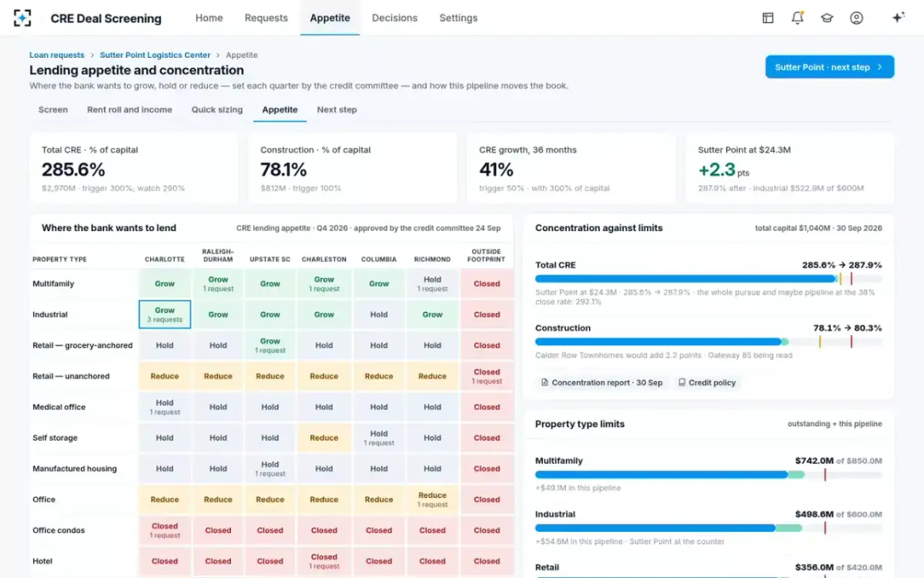
Task: Open the notifications bell
Action: (x=798, y=18)
